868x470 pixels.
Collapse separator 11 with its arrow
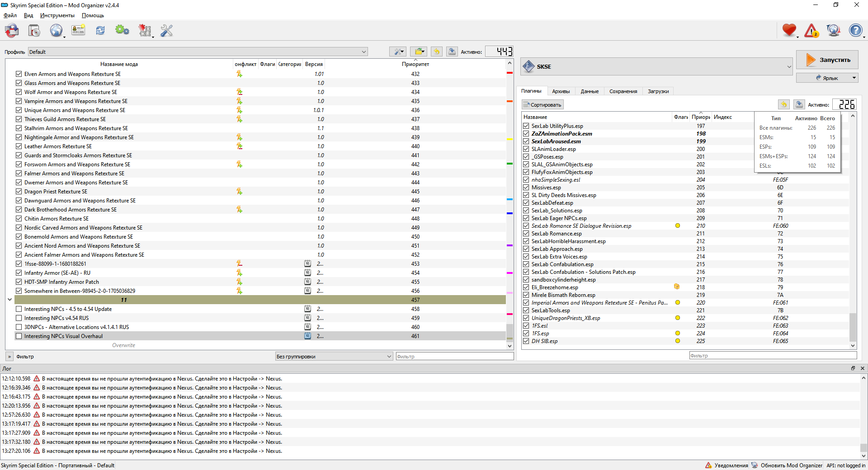click(x=9, y=300)
